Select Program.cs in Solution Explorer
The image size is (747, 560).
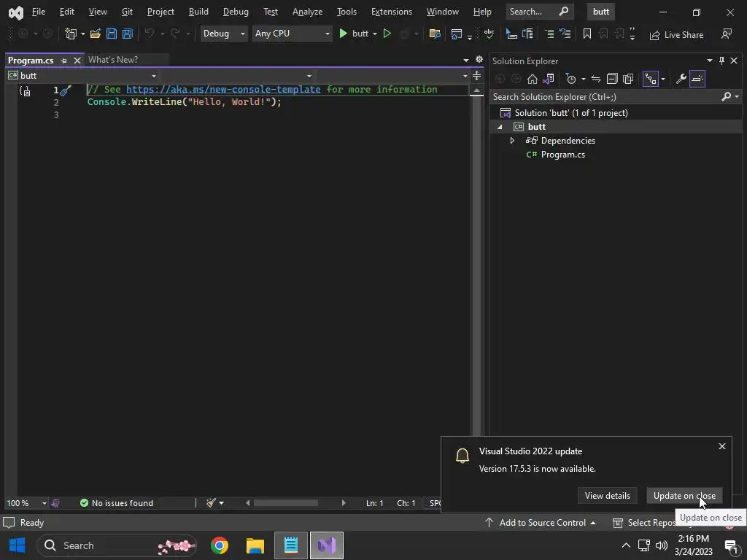(562, 155)
